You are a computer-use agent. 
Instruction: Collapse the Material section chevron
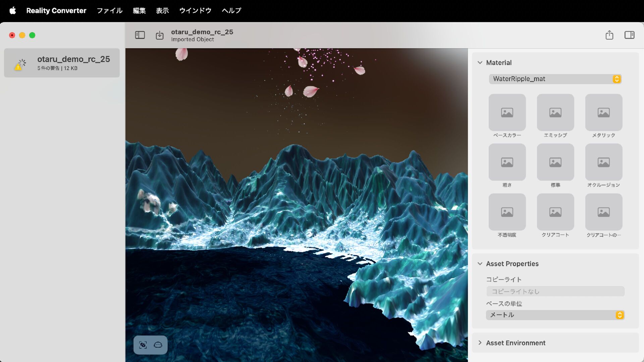click(480, 63)
